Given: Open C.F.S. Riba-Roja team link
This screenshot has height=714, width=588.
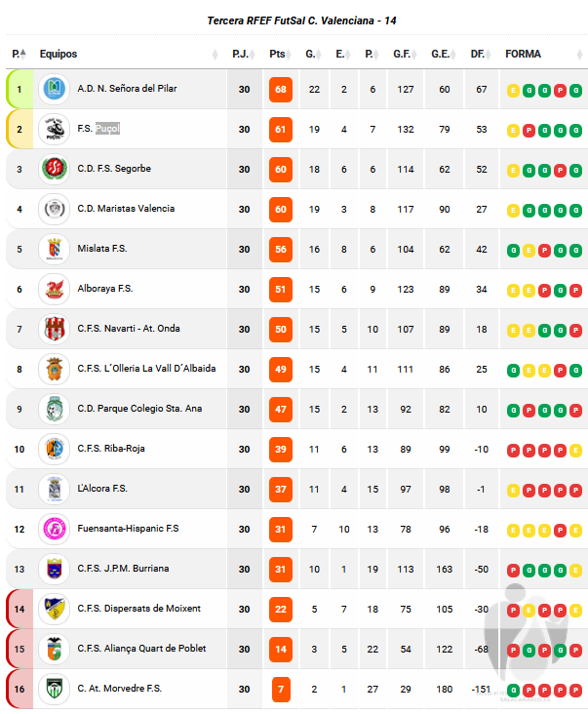Looking at the screenshot, I should tap(111, 449).
